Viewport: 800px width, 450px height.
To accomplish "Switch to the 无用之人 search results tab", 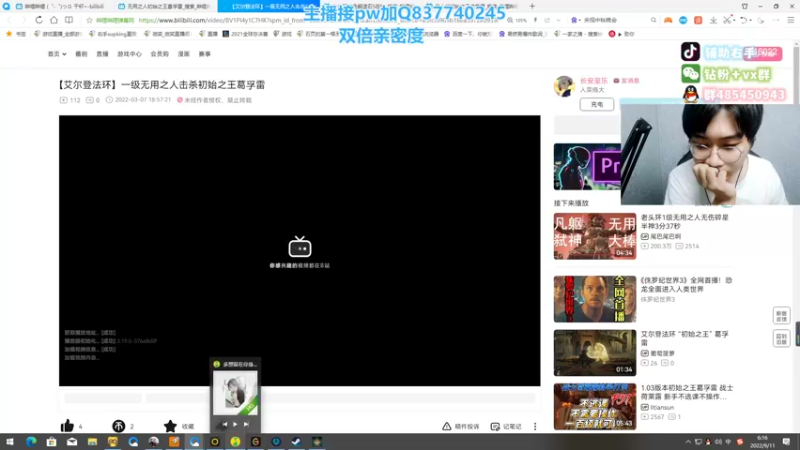I will coord(166,6).
